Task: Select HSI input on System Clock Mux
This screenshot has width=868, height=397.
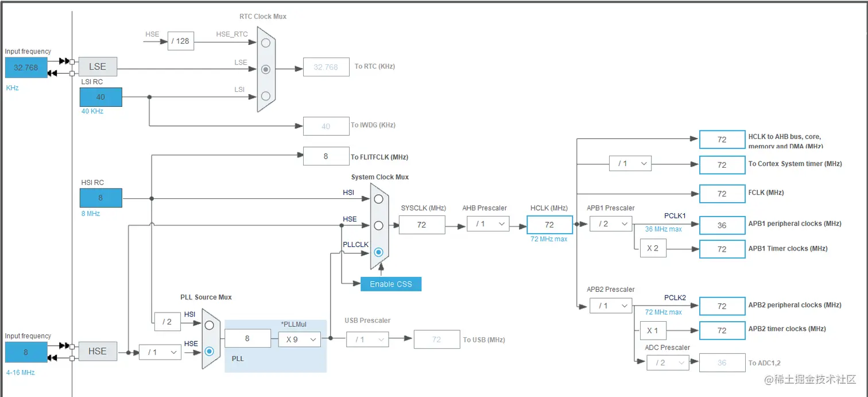Action: tap(378, 199)
